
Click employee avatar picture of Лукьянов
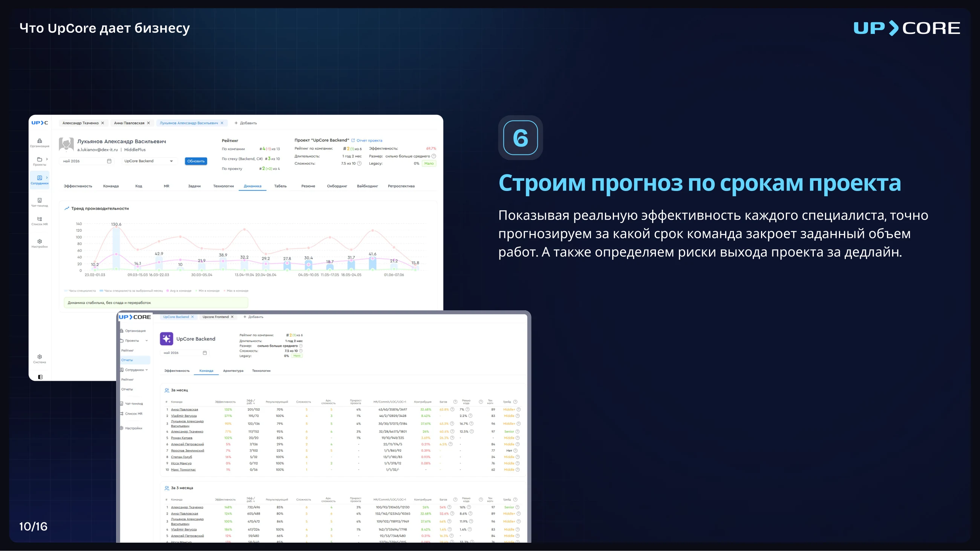click(66, 145)
